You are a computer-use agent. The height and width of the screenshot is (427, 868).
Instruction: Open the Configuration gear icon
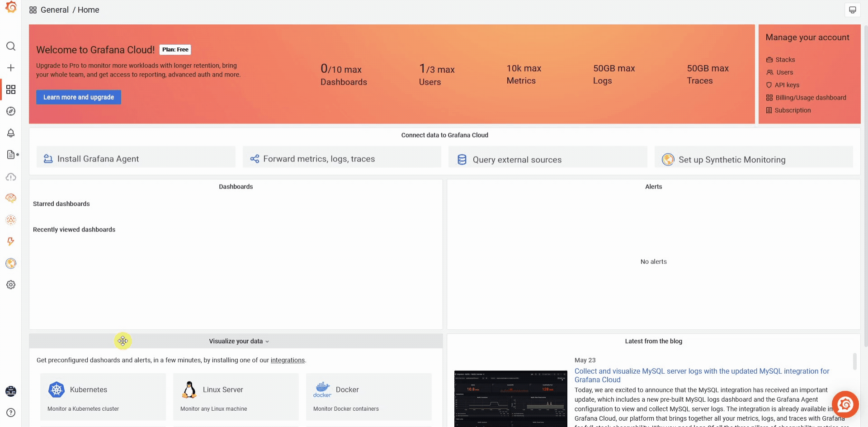pos(11,285)
